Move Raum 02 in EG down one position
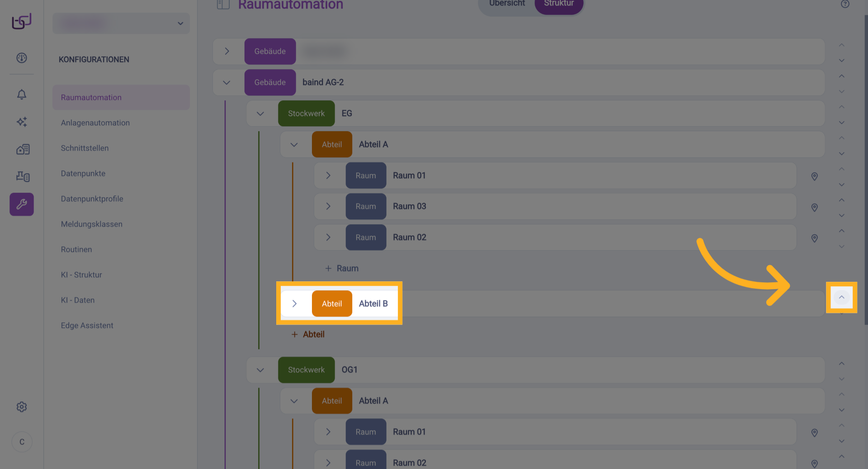The image size is (868, 469). pyautogui.click(x=841, y=246)
